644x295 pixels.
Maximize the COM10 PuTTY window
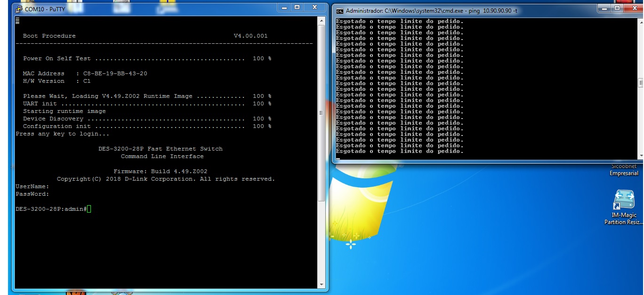click(297, 8)
